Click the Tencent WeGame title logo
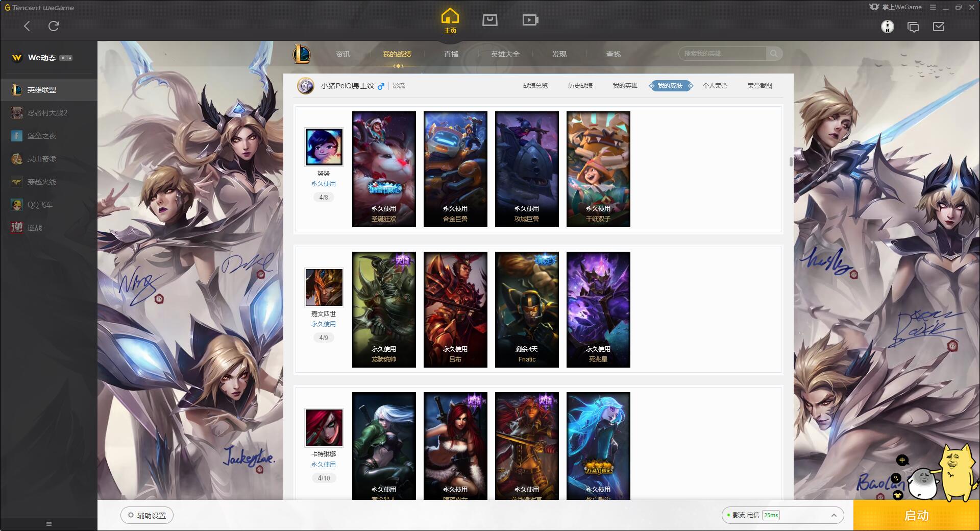Screen dimensions: 980x531 click(x=39, y=8)
